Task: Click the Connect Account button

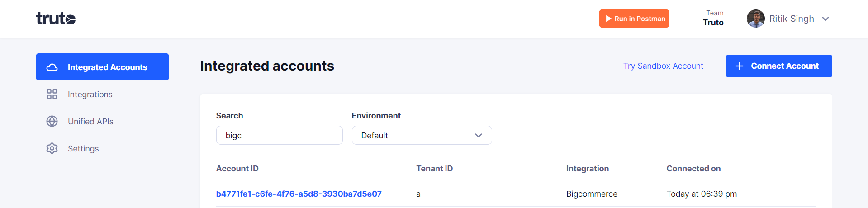Action: coord(779,66)
